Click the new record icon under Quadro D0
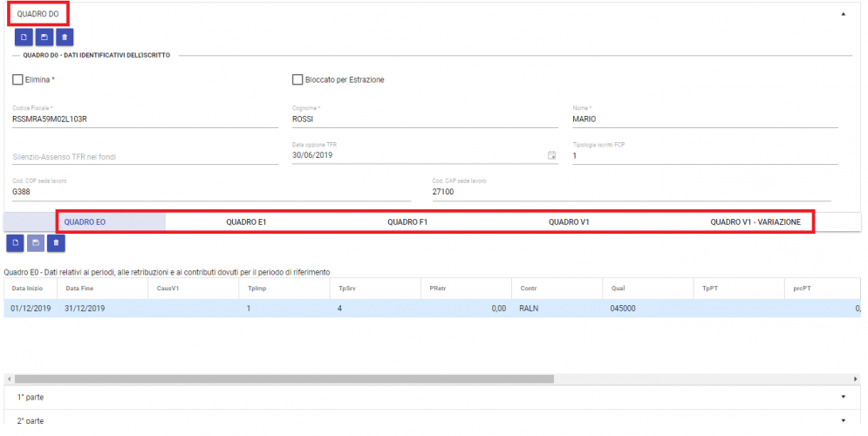The width and height of the screenshot is (868, 436). coord(24,37)
